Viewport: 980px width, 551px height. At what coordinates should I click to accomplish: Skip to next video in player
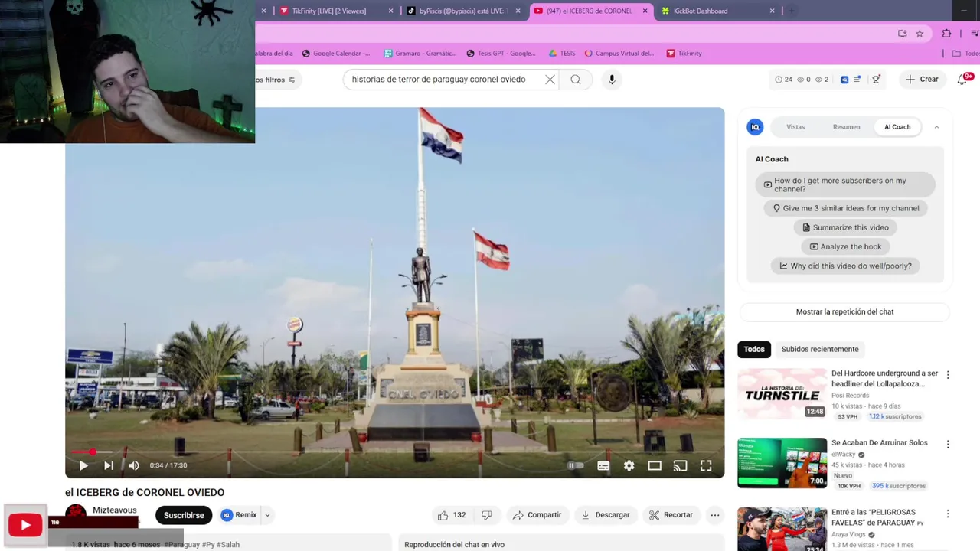109,465
